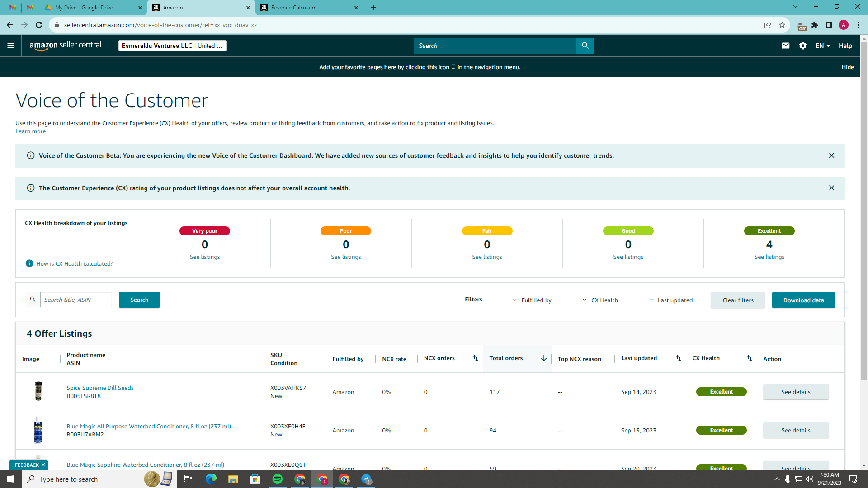
Task: Sort table by CX Health column
Action: pos(749,358)
